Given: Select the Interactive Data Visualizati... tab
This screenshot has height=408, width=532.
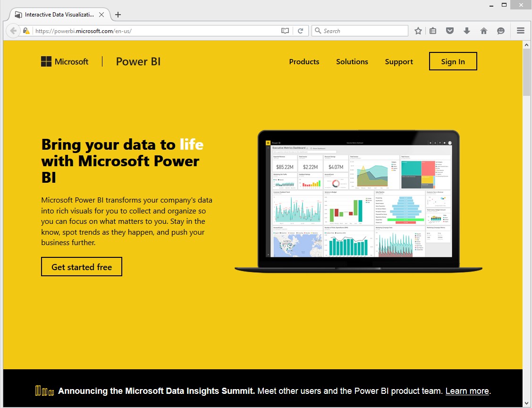Looking at the screenshot, I should click(59, 15).
